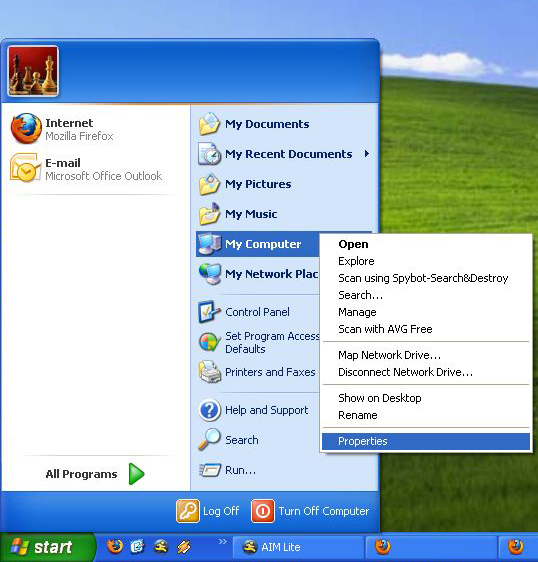Screen dimensions: 538x562
Task: Open the My Pictures folder icon
Action: coord(209,184)
